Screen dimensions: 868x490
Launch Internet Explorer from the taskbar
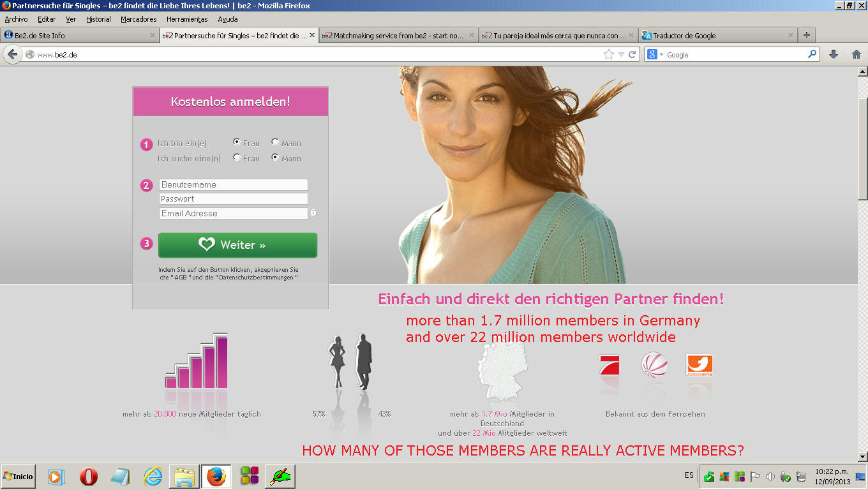point(153,477)
